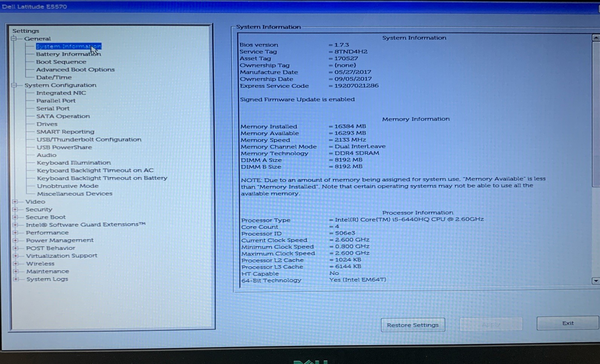Screen dimensions: 600x364
Task: Select System Information in the tree
Action: [69, 46]
